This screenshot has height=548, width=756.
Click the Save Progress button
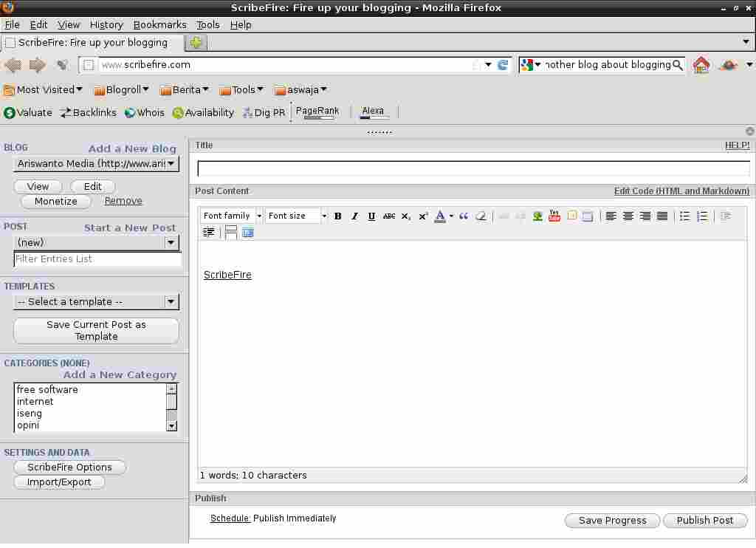point(612,520)
